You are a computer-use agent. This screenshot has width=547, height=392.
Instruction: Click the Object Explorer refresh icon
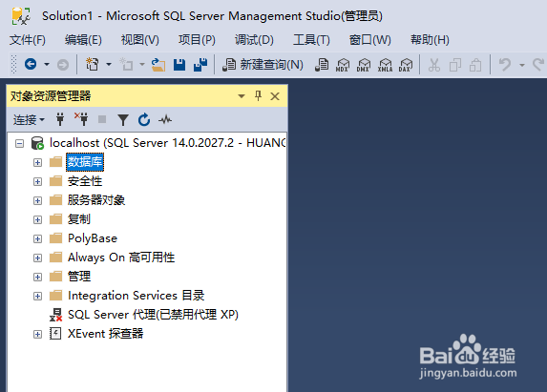click(144, 120)
